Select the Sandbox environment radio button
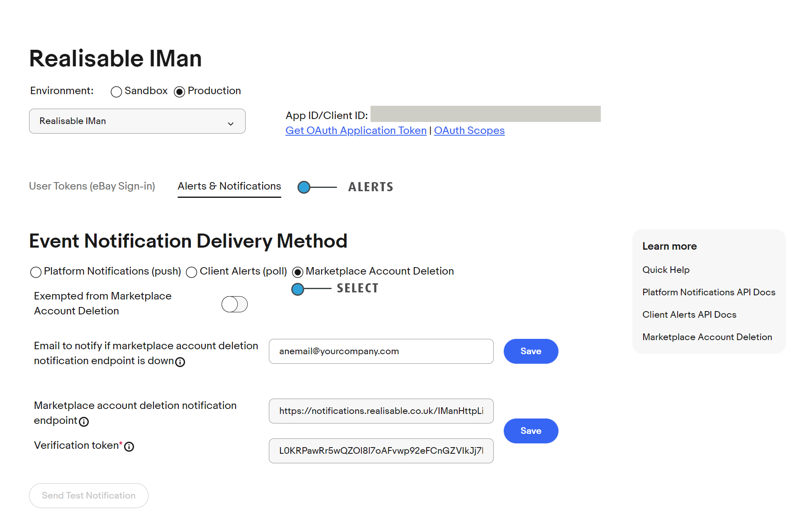812x528 pixels. pos(116,92)
